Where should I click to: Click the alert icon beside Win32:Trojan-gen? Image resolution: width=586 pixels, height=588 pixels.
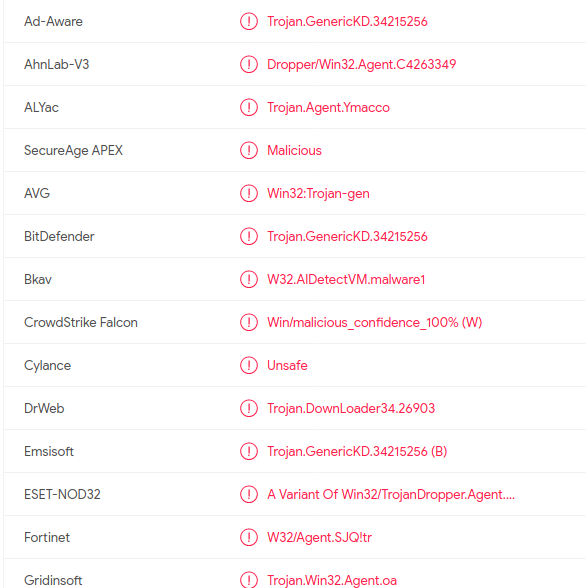click(x=249, y=193)
